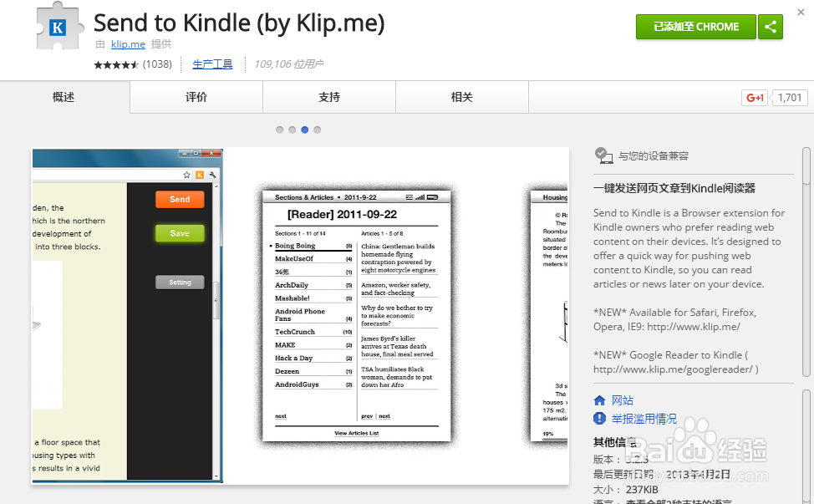Screen dimensions: 814x504
Task: Click the report abuse exclamation icon
Action: point(599,419)
